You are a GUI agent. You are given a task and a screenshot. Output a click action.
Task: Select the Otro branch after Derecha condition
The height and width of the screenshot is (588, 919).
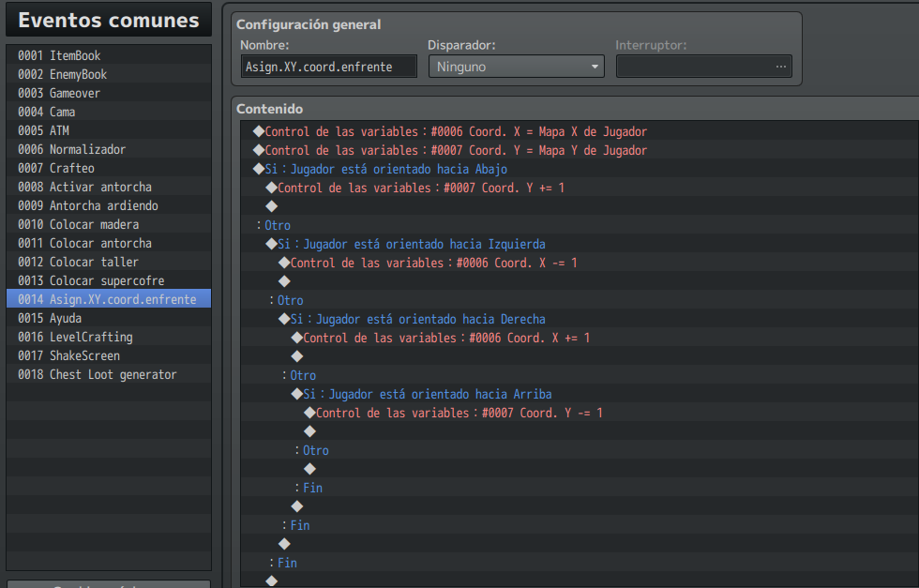[x=580, y=375]
